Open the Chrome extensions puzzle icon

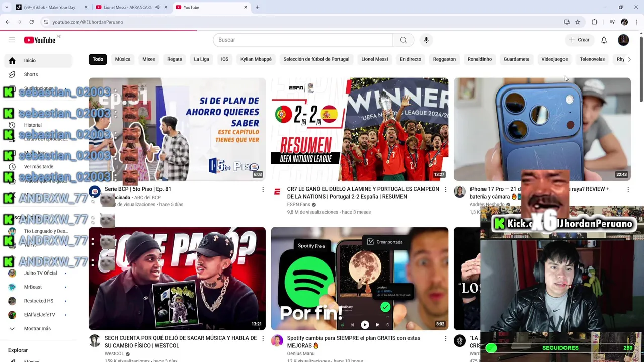(x=595, y=22)
